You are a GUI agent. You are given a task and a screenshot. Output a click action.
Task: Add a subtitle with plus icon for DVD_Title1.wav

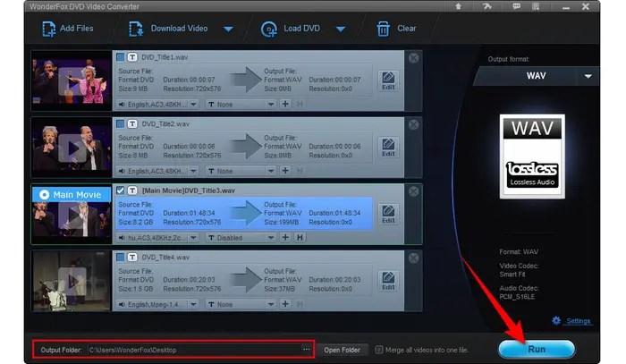pyautogui.click(x=285, y=104)
